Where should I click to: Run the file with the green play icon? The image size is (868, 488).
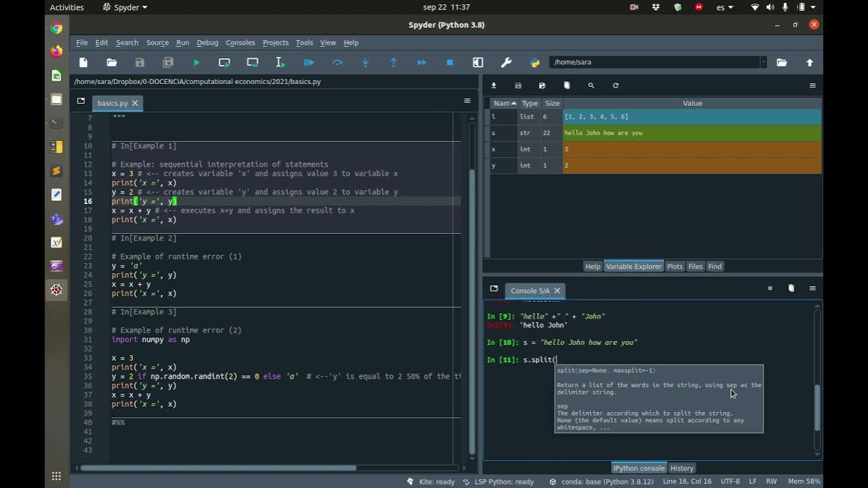[196, 62]
